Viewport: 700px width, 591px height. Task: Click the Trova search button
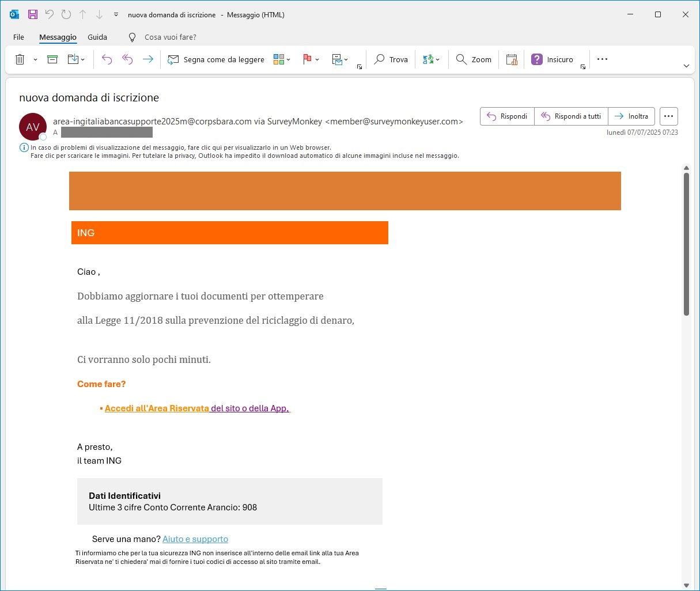391,59
